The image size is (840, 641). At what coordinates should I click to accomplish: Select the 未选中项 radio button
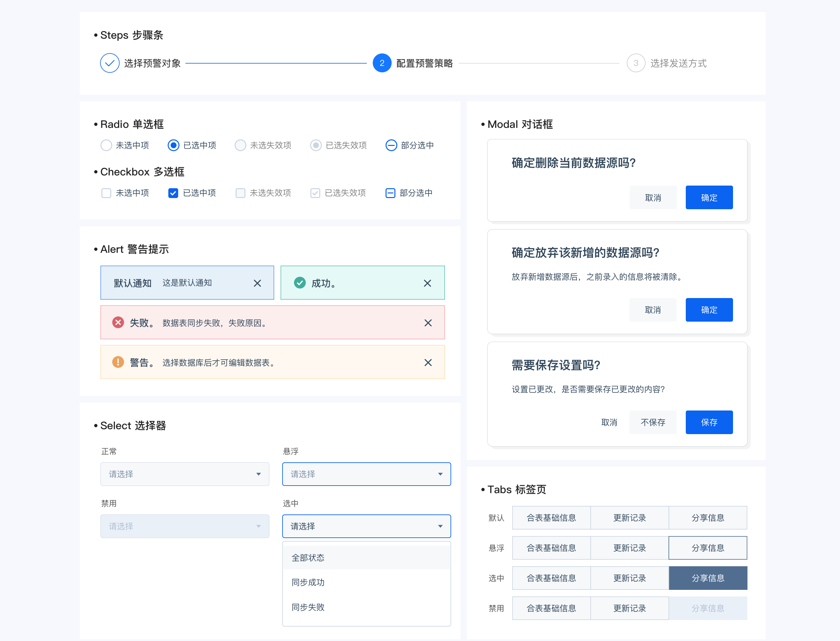click(x=106, y=145)
